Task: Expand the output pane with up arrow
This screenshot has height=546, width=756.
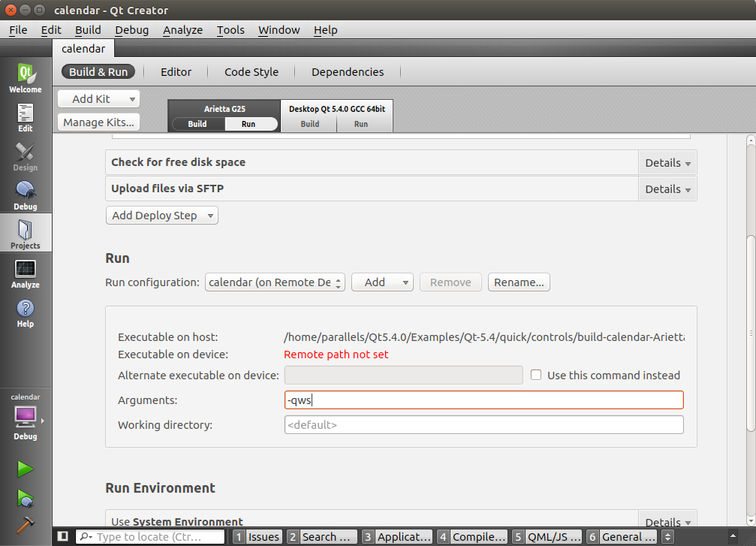Action: click(x=733, y=536)
